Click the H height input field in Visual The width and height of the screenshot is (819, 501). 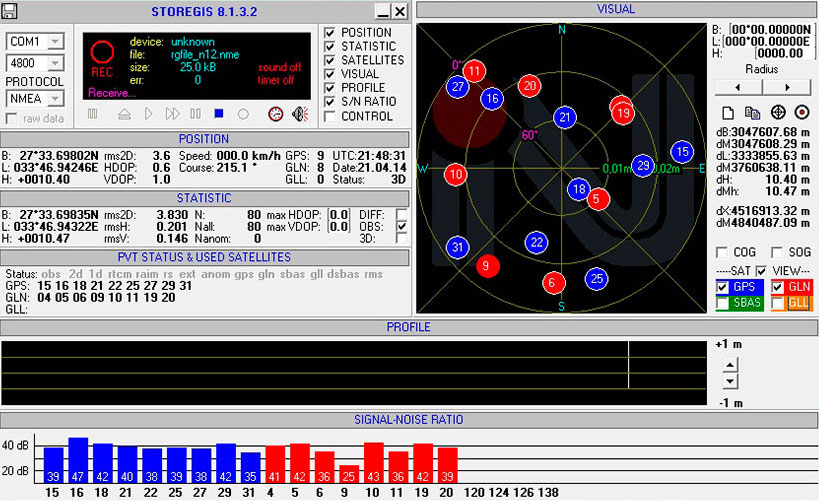[783, 53]
